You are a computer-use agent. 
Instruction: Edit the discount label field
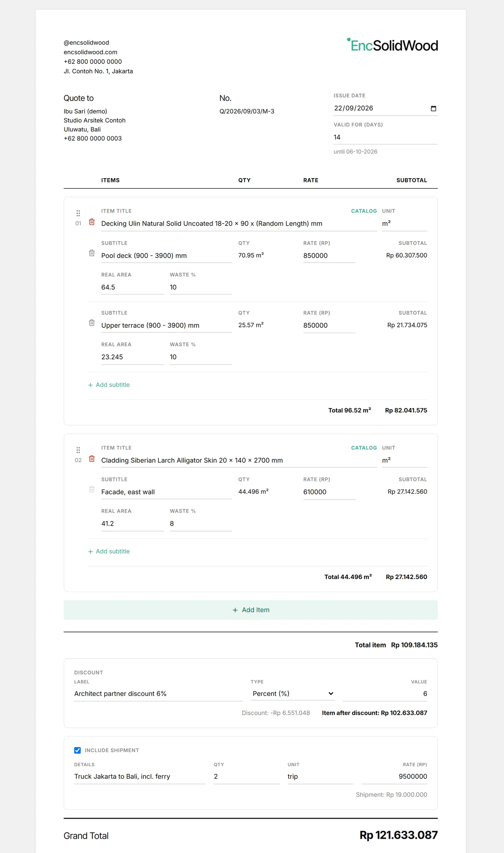point(158,694)
